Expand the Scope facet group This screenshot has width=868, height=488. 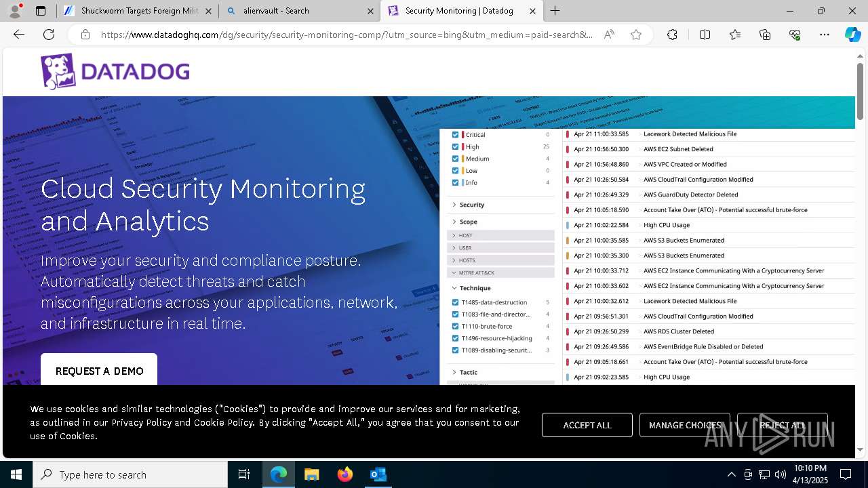(465, 222)
